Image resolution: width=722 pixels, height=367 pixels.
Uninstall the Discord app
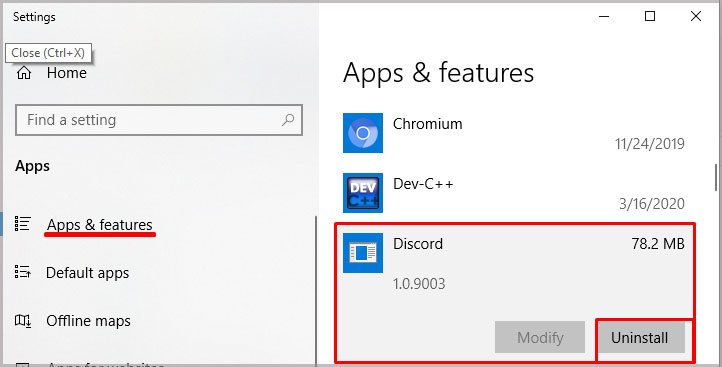pyautogui.click(x=640, y=338)
